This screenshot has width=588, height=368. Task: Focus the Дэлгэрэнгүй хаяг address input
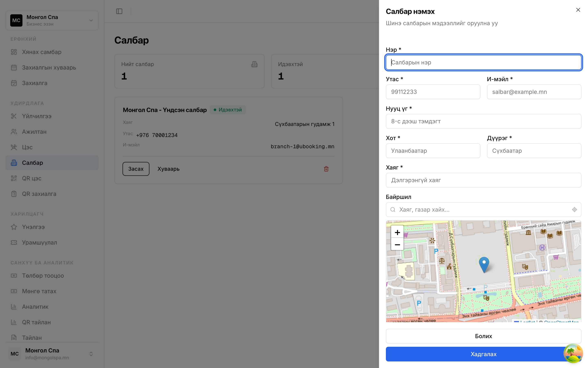[x=483, y=180]
